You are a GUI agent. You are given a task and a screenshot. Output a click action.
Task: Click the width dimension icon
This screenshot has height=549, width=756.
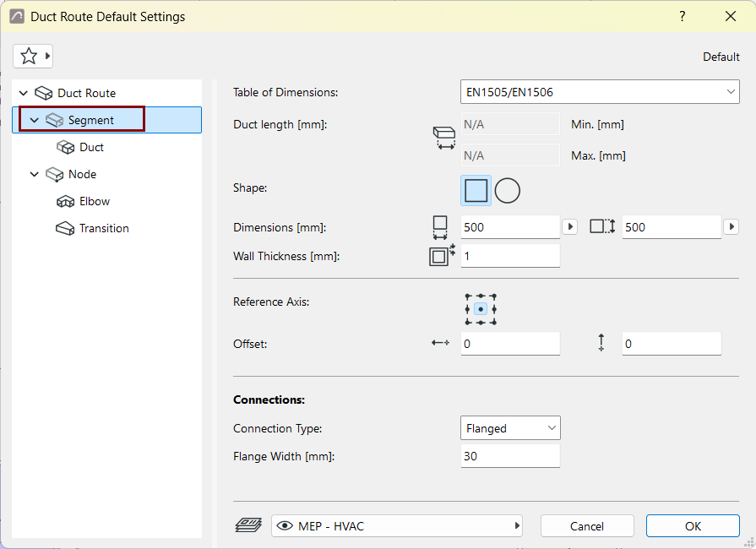pyautogui.click(x=440, y=227)
